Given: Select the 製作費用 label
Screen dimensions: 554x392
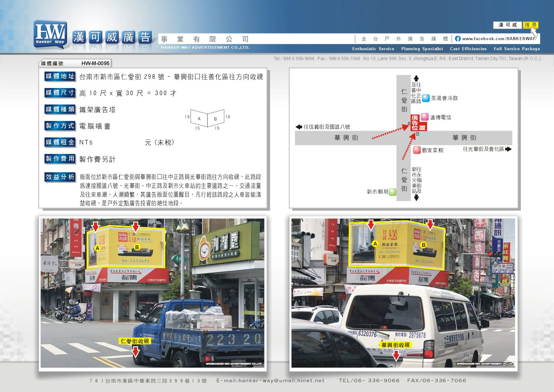Looking at the screenshot, I should (60, 159).
